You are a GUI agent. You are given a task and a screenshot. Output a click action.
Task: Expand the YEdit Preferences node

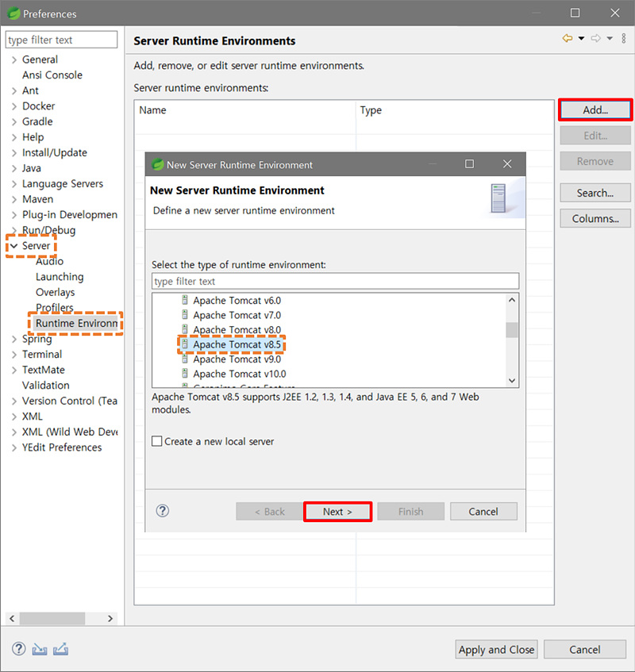pos(14,447)
